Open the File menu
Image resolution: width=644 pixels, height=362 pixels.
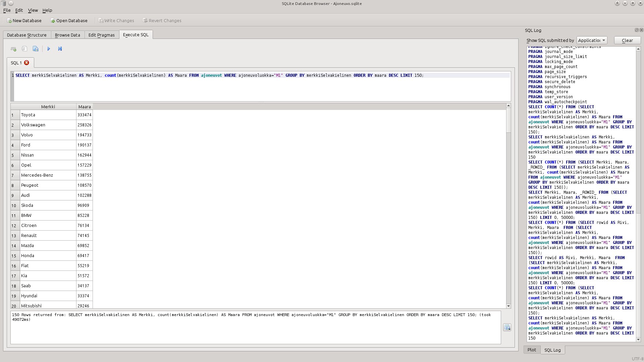(x=7, y=10)
